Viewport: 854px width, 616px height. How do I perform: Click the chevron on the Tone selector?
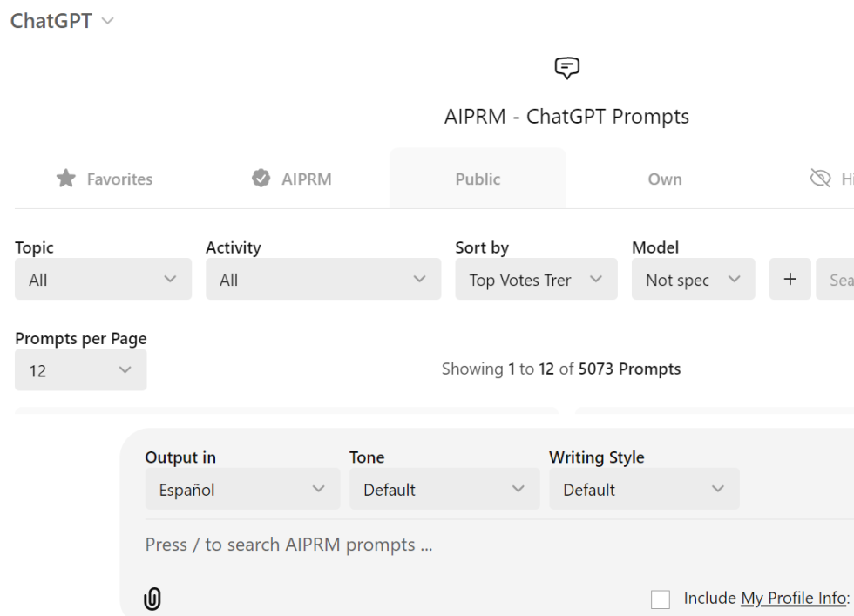[x=518, y=489]
